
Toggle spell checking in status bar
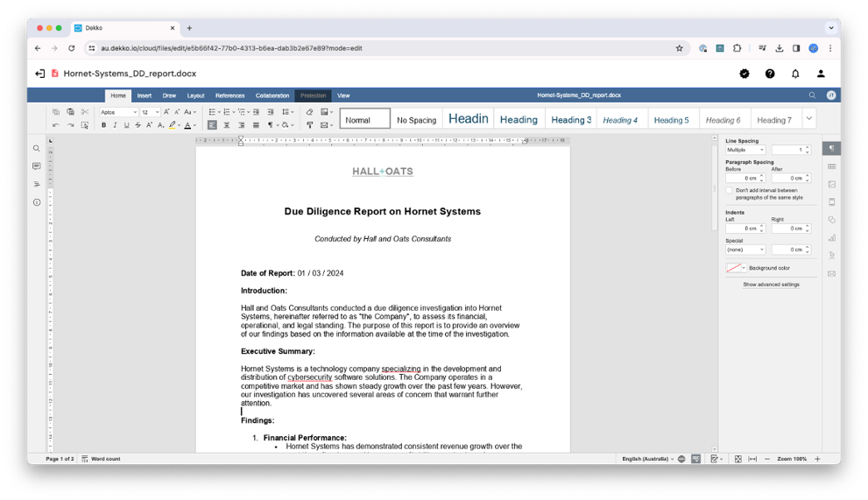coord(695,459)
